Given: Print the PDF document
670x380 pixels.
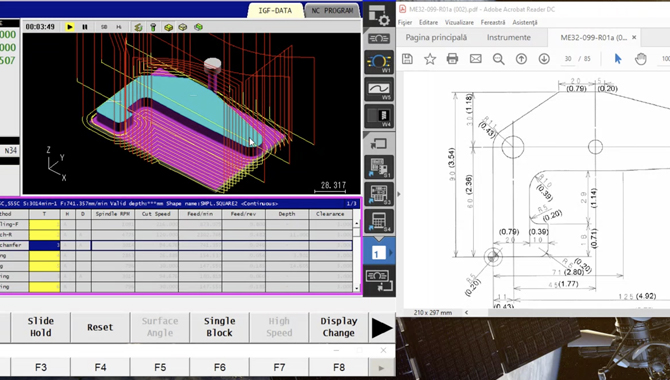Looking at the screenshot, I should [453, 59].
